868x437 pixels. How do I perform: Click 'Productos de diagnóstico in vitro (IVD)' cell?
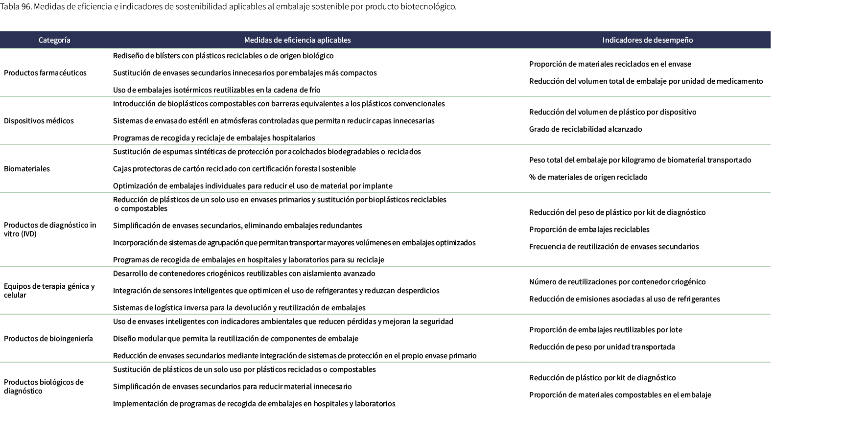point(50,230)
